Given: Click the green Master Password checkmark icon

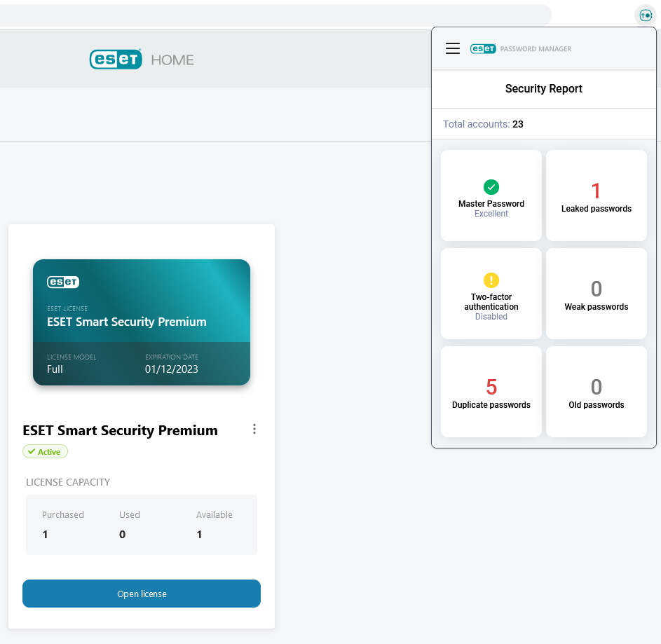Looking at the screenshot, I should click(x=491, y=186).
